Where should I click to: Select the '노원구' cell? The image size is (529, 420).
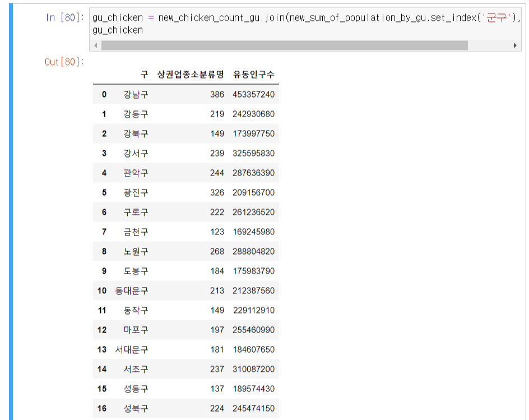(136, 251)
